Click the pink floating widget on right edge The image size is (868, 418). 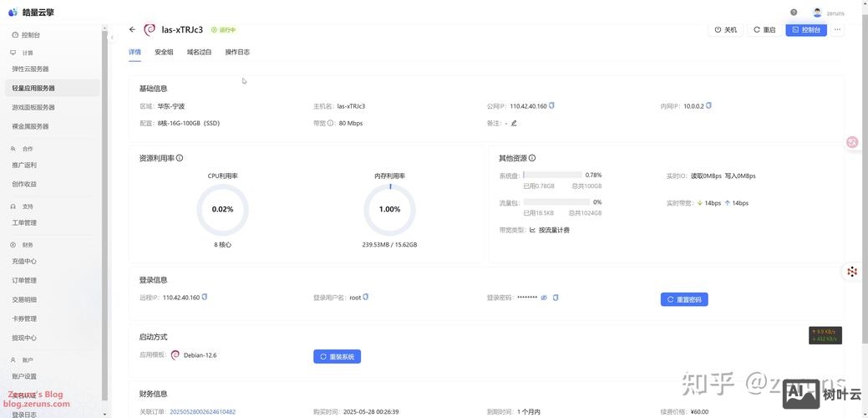pos(852,142)
